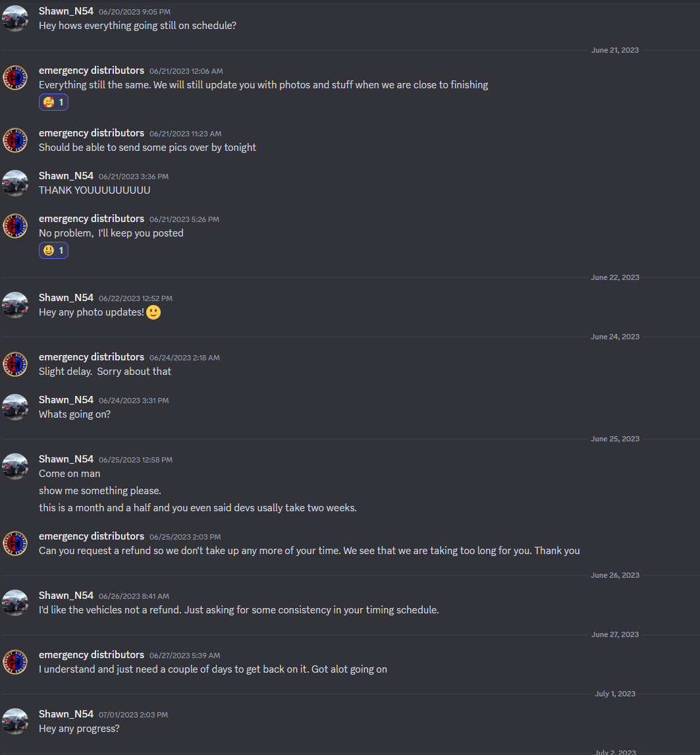This screenshot has width=700, height=755.
Task: Click the 07/01/2023 2:03 PM timestamp
Action: point(133,715)
